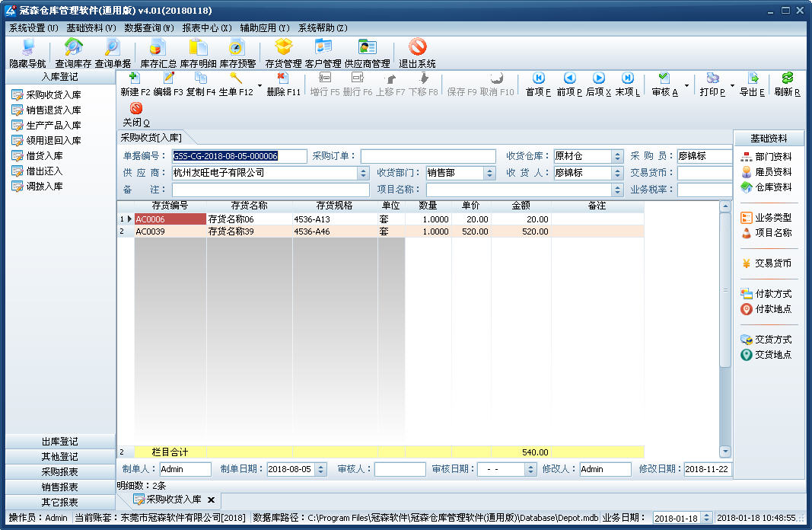Open 客户管理 from the toolbar
Screen dimensions: 812x530
(x=323, y=53)
